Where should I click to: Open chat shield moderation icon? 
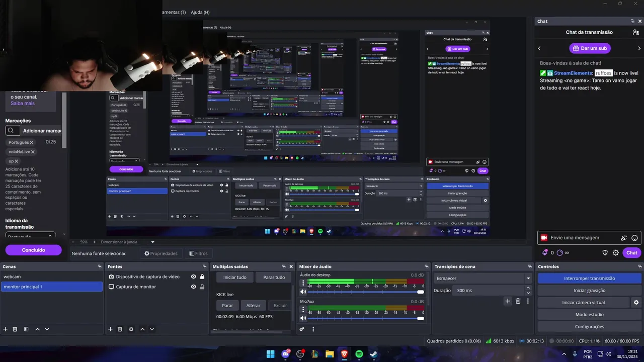(605, 253)
